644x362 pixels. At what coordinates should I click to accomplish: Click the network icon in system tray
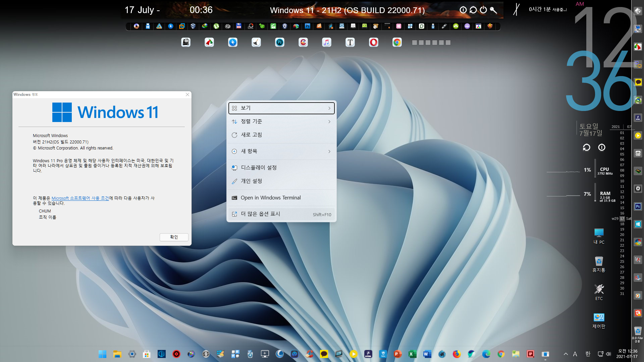pyautogui.click(x=600, y=354)
